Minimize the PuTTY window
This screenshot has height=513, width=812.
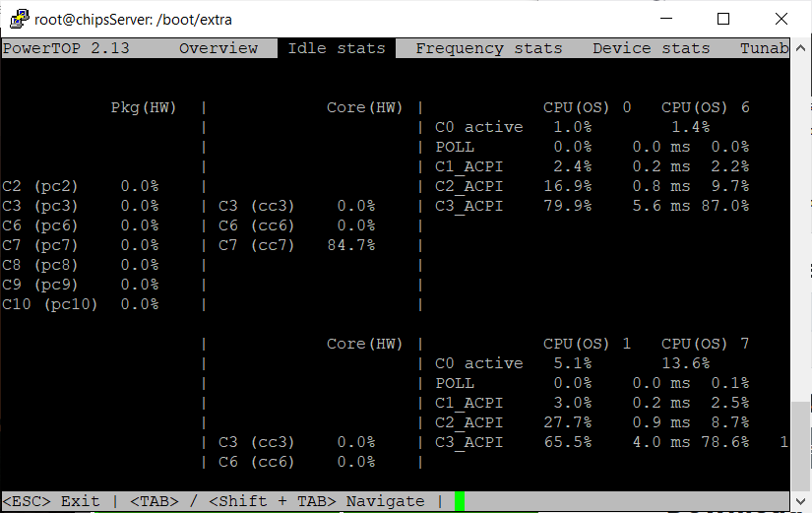[x=666, y=19]
